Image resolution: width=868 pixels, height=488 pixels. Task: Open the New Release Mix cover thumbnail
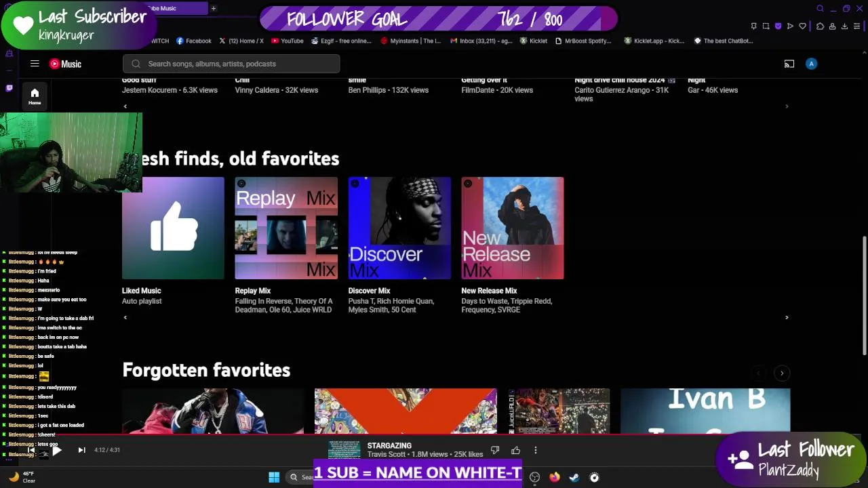(513, 228)
